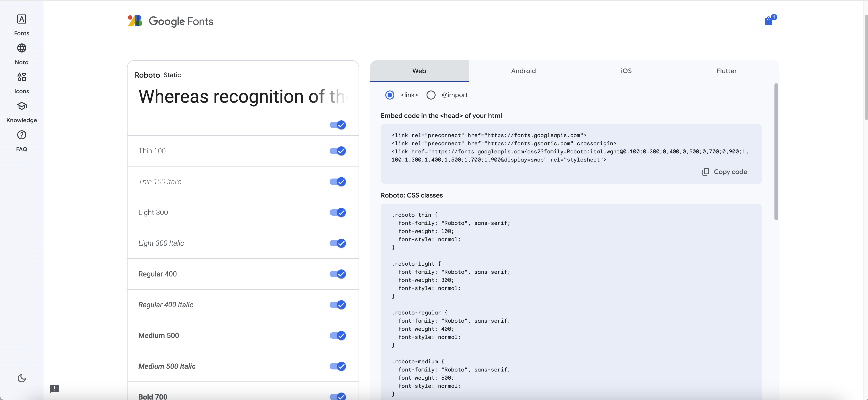The height and width of the screenshot is (400, 868).
Task: Click the "Medium 500 Italic" style label
Action: 167,366
